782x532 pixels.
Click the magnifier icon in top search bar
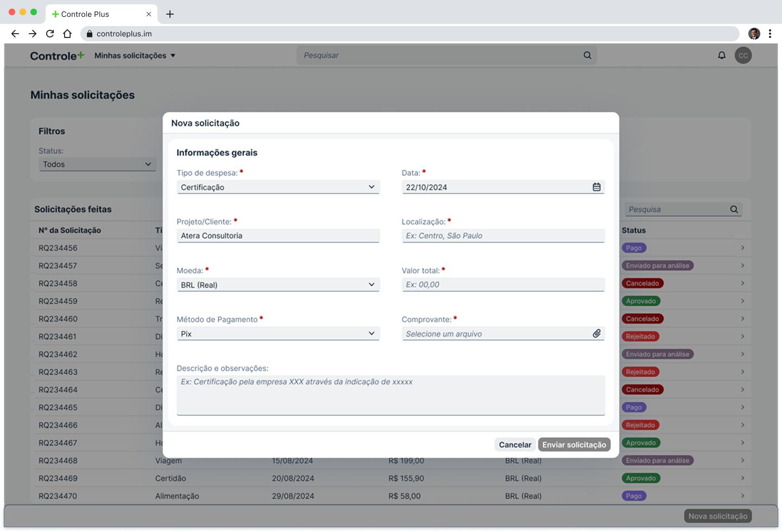pos(587,55)
